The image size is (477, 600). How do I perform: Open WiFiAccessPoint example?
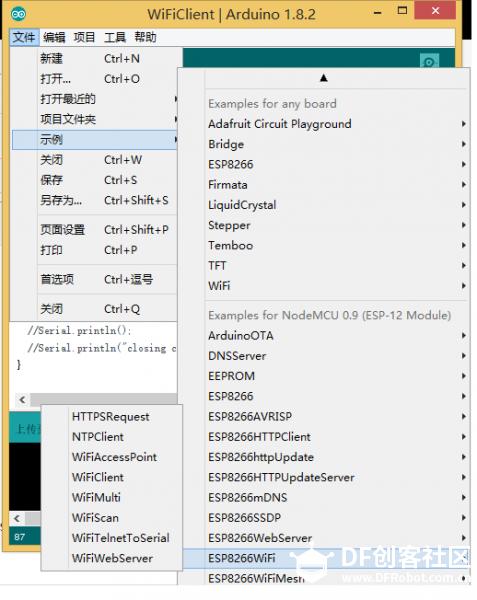point(111,458)
